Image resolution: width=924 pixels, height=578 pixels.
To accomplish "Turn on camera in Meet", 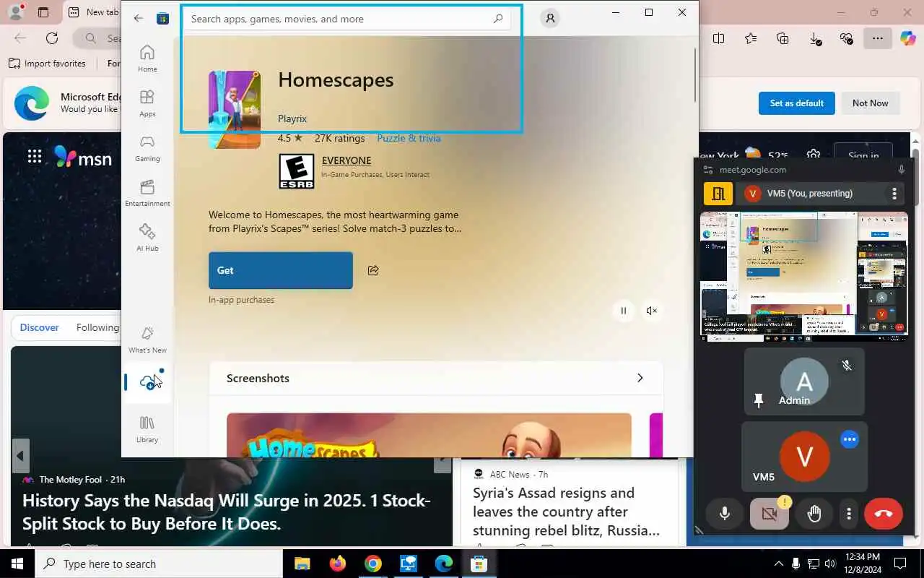I will pos(770,514).
